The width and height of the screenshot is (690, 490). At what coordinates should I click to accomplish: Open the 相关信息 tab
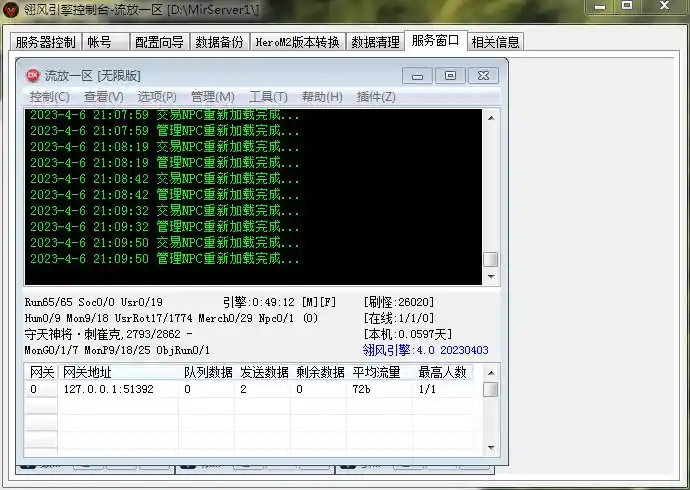495,42
